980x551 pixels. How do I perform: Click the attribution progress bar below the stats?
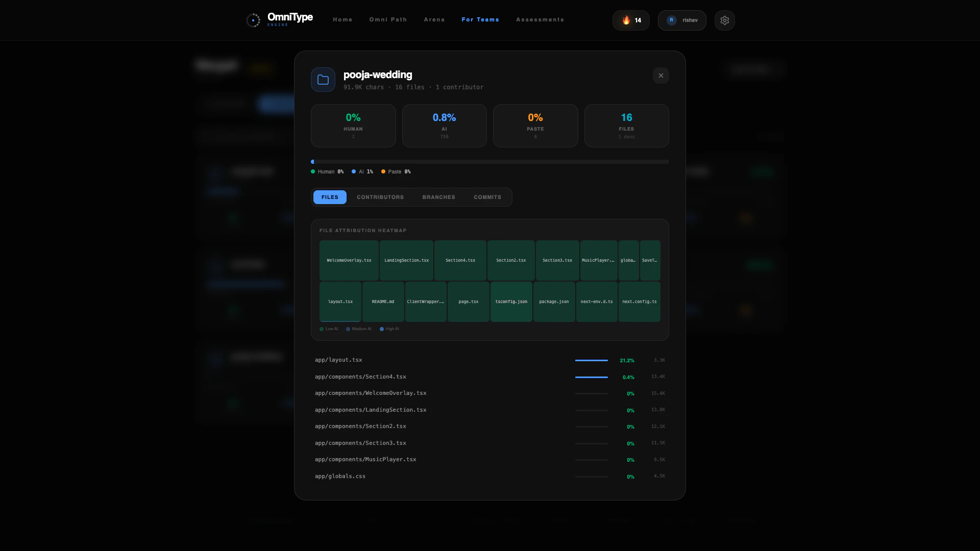click(x=489, y=162)
